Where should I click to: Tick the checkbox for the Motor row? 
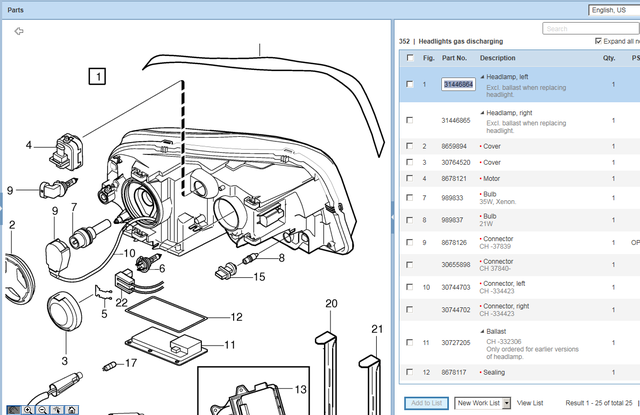(x=409, y=179)
